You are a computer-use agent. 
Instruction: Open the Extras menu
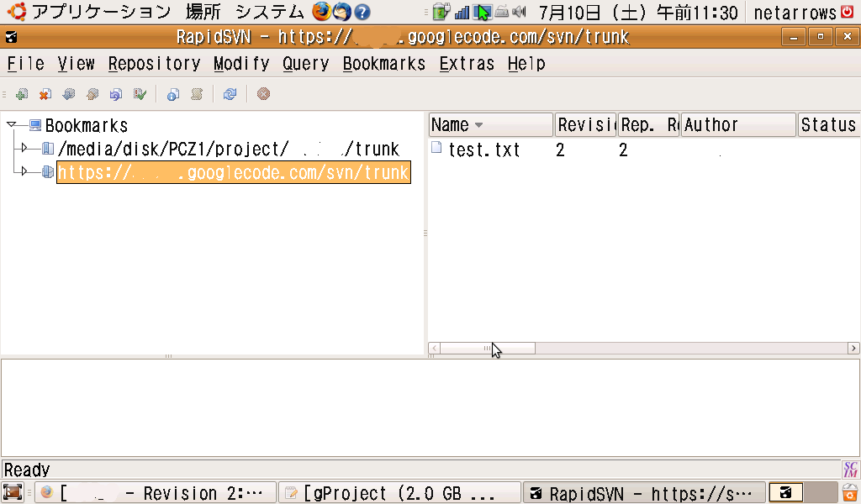(467, 64)
